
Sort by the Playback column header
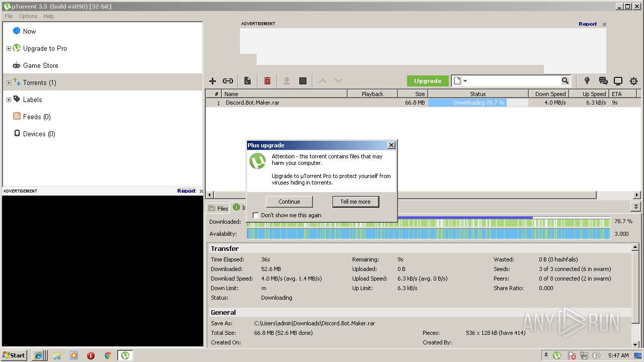coord(372,94)
